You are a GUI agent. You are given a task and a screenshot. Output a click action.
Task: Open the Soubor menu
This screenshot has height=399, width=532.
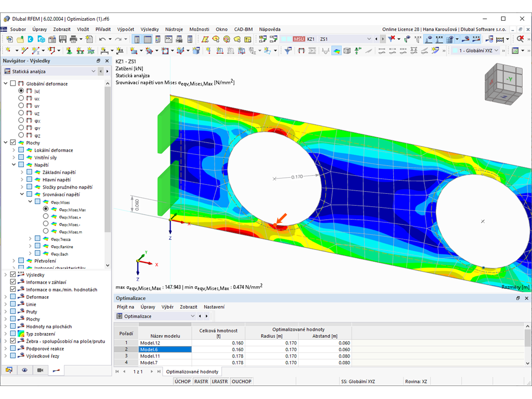(18, 29)
